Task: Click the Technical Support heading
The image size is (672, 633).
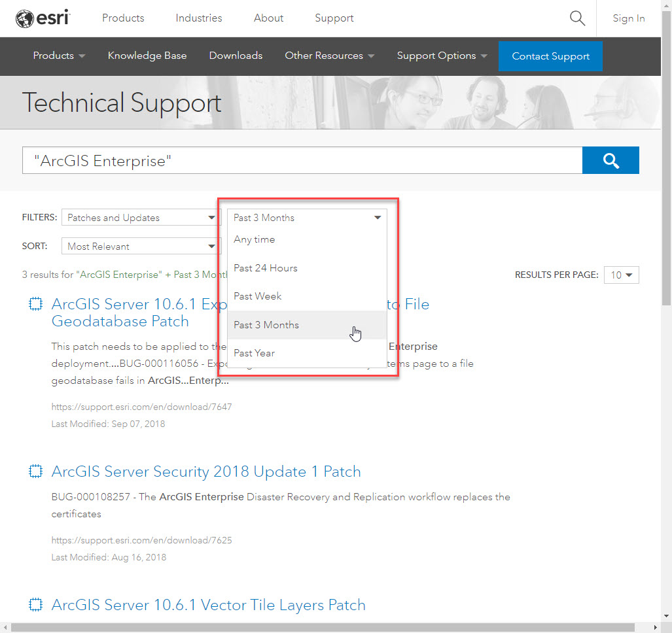Action: point(122,103)
